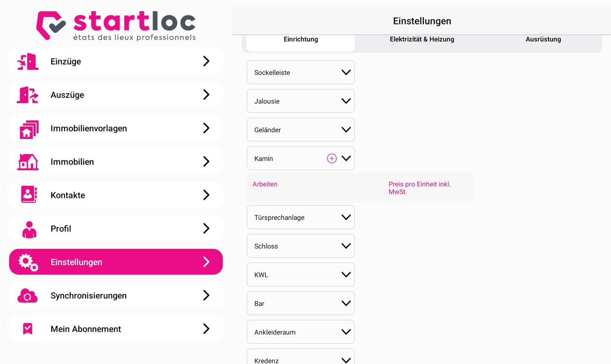Click the Auszüge move-out door icon

pyautogui.click(x=28, y=95)
